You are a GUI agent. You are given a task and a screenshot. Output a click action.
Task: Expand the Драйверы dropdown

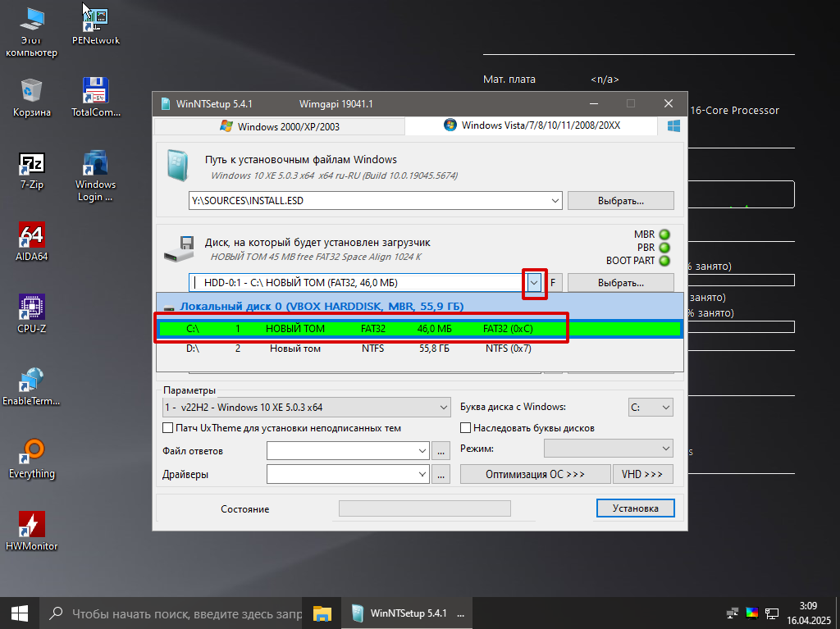(x=422, y=474)
